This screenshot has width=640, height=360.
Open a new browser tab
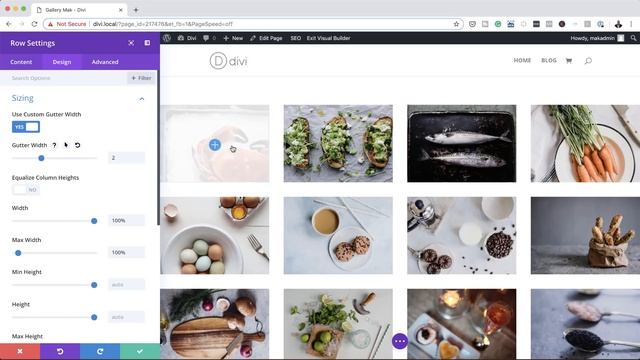(x=136, y=10)
